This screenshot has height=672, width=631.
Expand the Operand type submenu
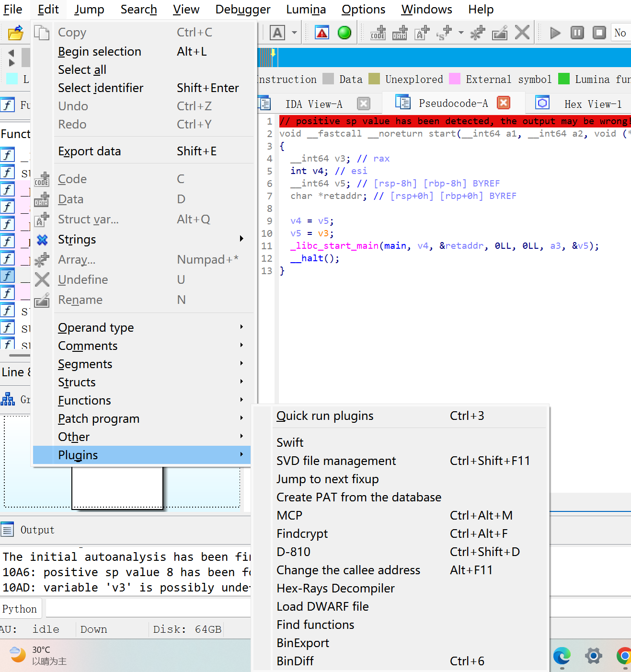242,327
